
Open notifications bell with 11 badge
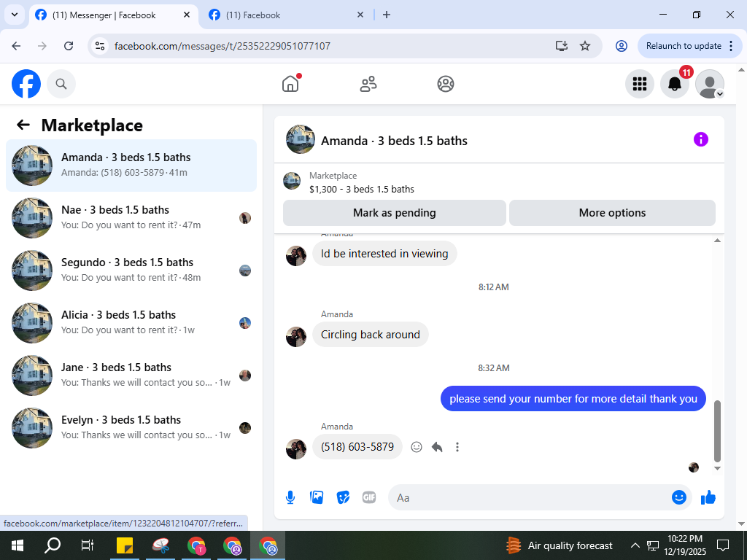(x=675, y=84)
